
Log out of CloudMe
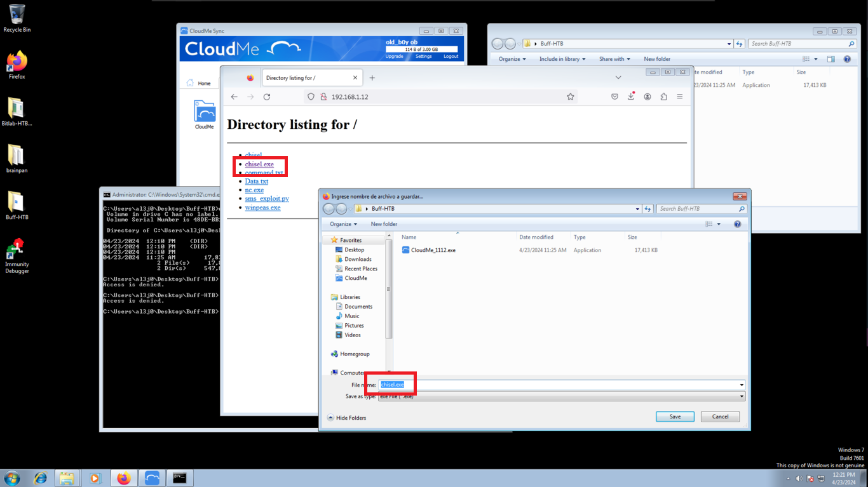[x=451, y=57]
